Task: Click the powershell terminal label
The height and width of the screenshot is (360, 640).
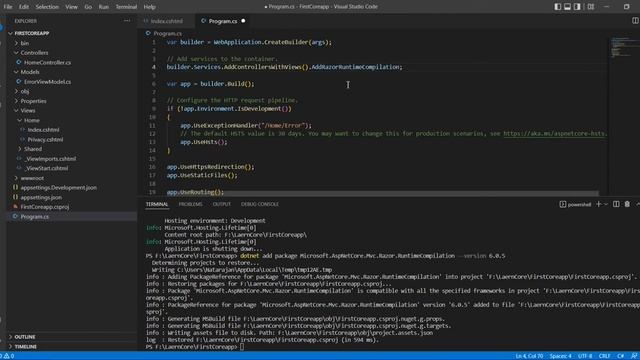Action: (579, 204)
